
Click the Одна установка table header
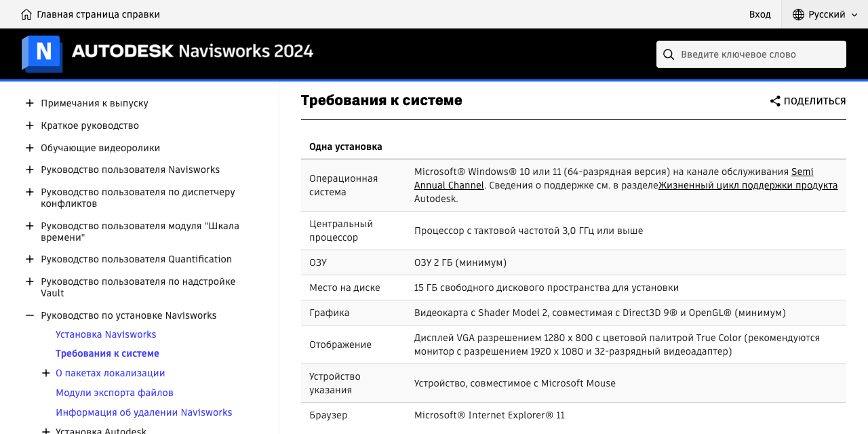pyautogui.click(x=346, y=146)
